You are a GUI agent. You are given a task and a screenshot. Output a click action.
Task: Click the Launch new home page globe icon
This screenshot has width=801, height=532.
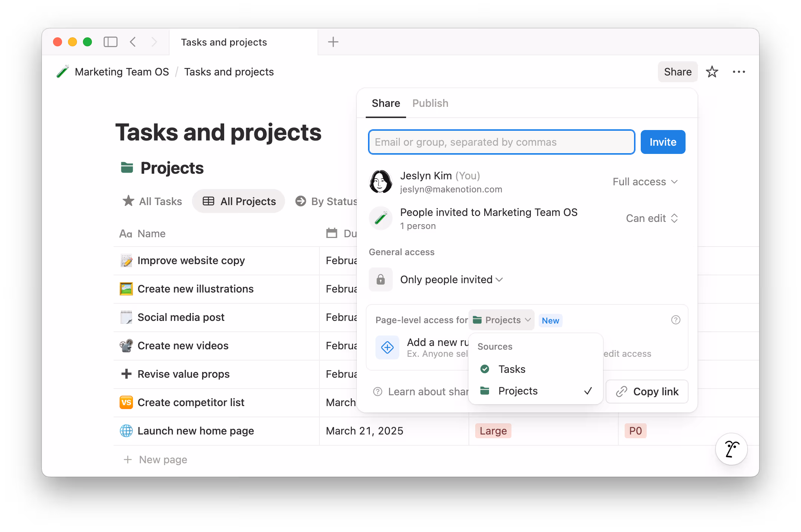(126, 431)
